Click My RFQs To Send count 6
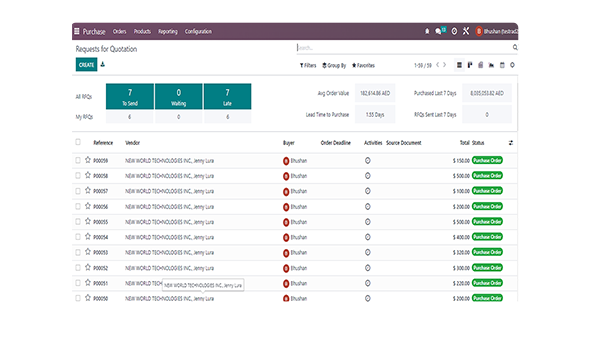Screen dimensions: 590x360 click(130, 117)
